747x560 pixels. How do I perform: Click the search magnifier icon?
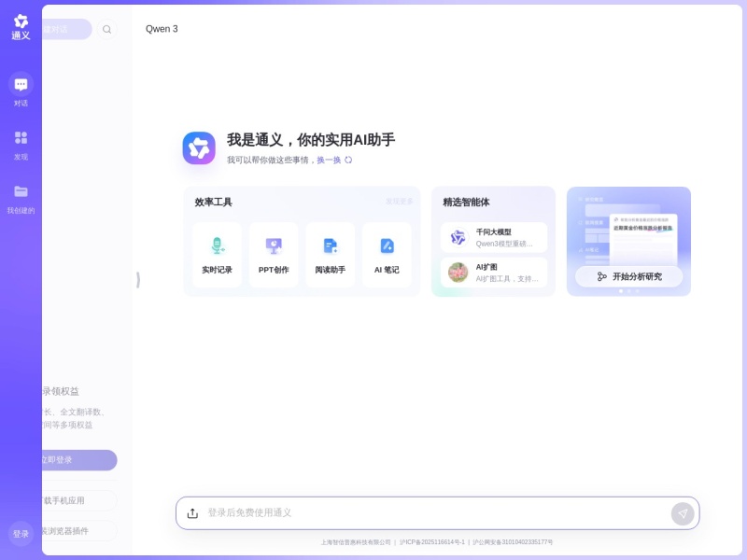point(106,30)
